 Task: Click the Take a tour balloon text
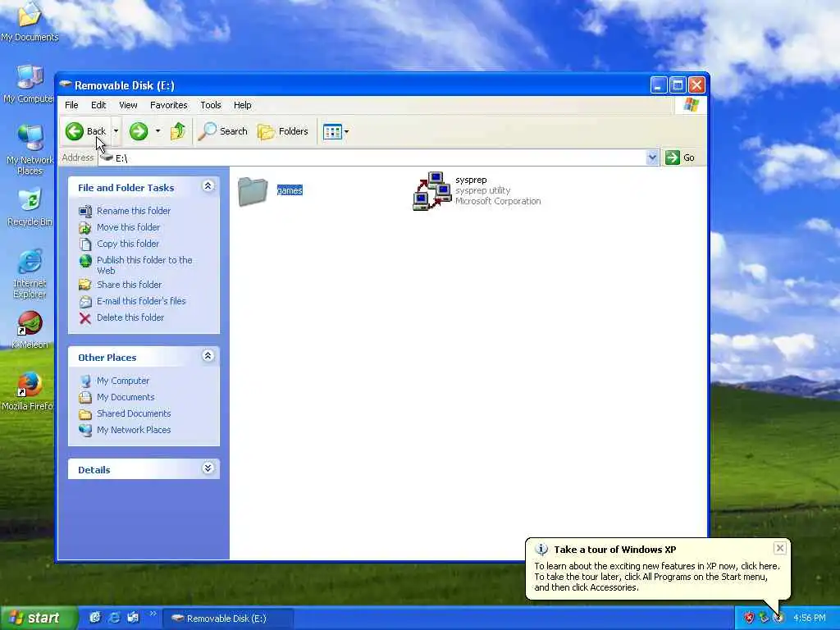[x=657, y=577]
